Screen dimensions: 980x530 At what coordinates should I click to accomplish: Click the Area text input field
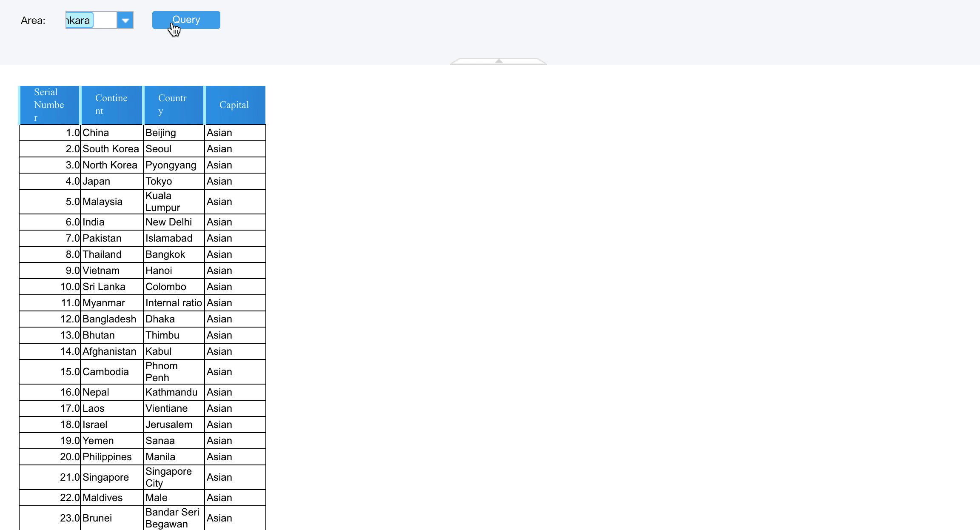coord(91,20)
